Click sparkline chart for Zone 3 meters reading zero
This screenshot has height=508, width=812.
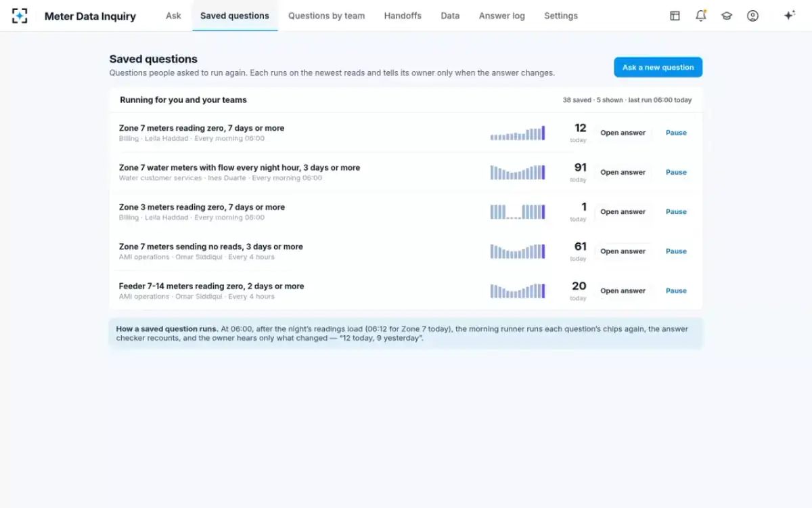[518, 212]
